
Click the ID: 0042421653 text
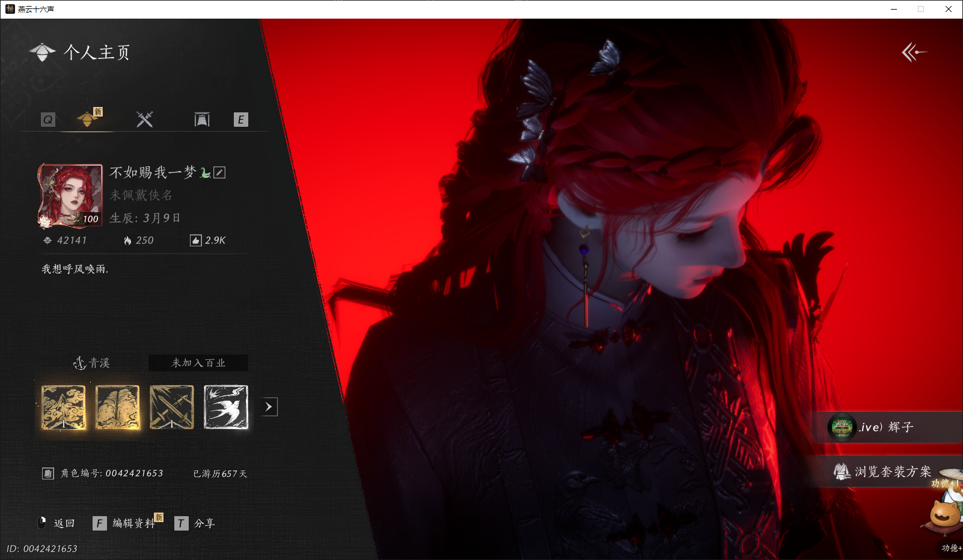coord(42,549)
